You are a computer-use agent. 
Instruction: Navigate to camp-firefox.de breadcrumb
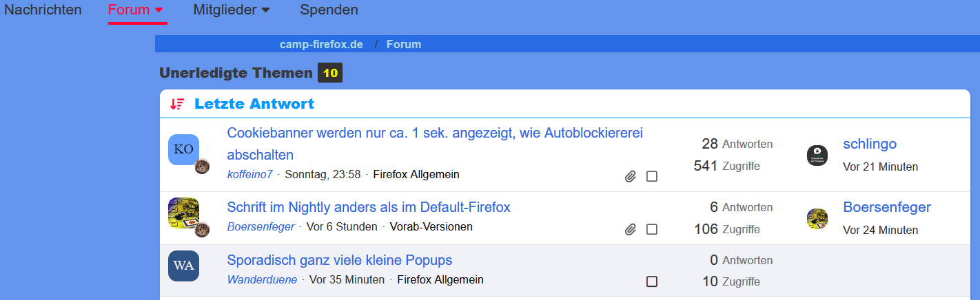pos(321,44)
